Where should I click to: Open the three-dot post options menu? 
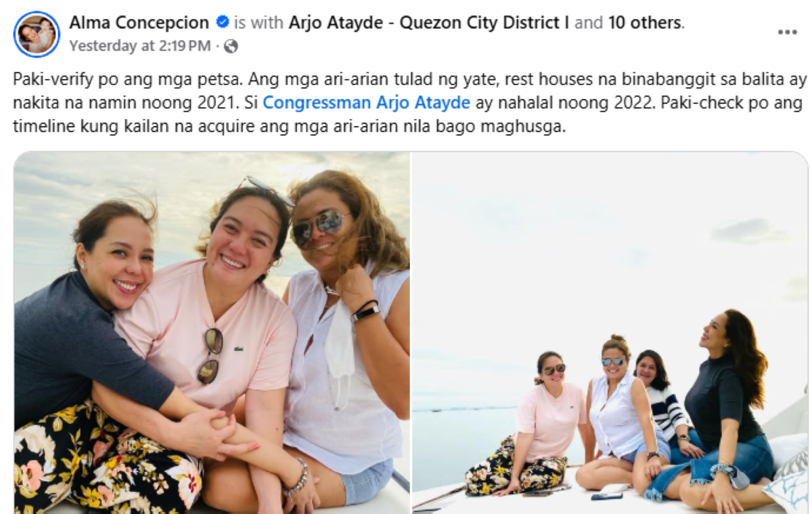click(787, 32)
